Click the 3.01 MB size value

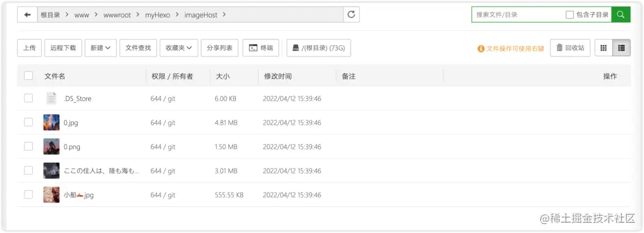tap(226, 170)
